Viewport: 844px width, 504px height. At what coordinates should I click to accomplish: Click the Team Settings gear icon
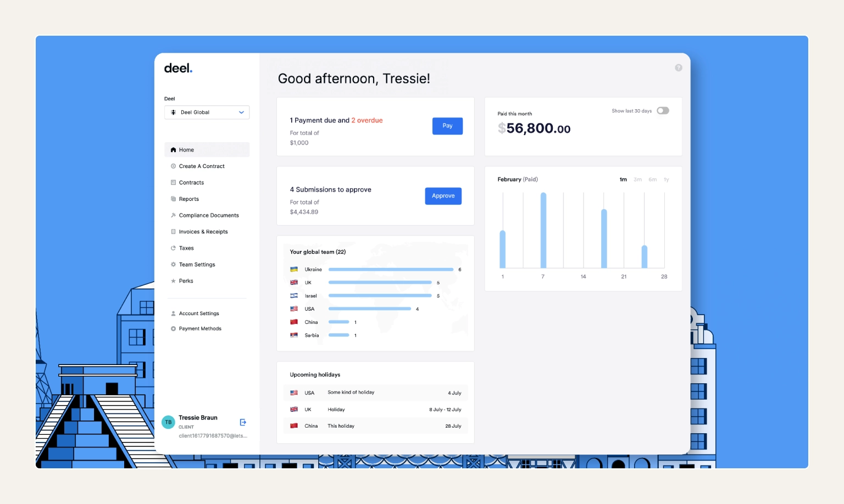pos(173,265)
